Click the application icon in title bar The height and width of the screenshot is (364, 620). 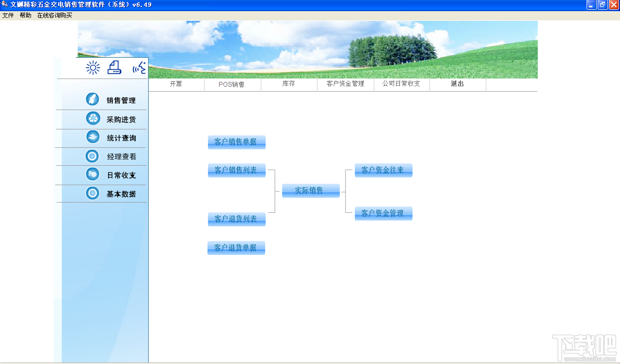pos(4,4)
